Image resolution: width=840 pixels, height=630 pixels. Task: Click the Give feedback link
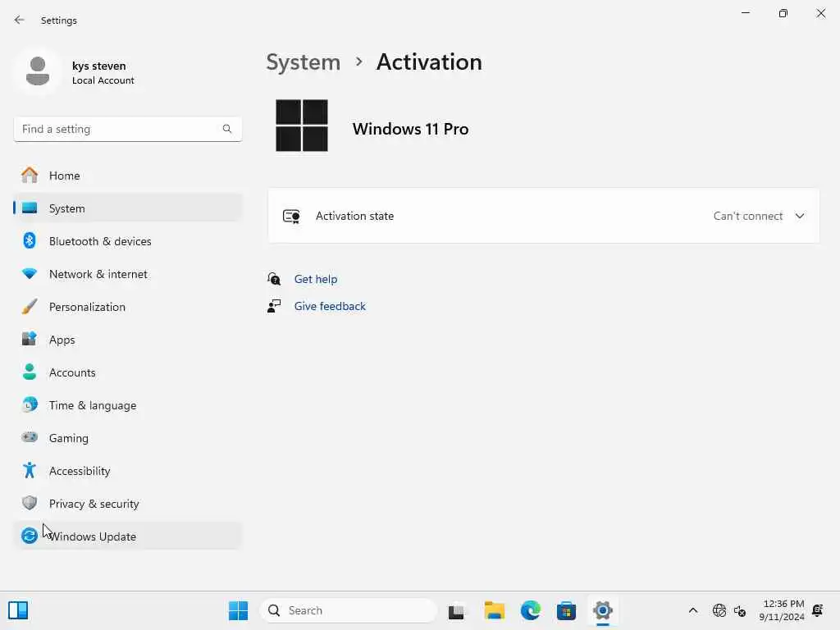pos(330,306)
